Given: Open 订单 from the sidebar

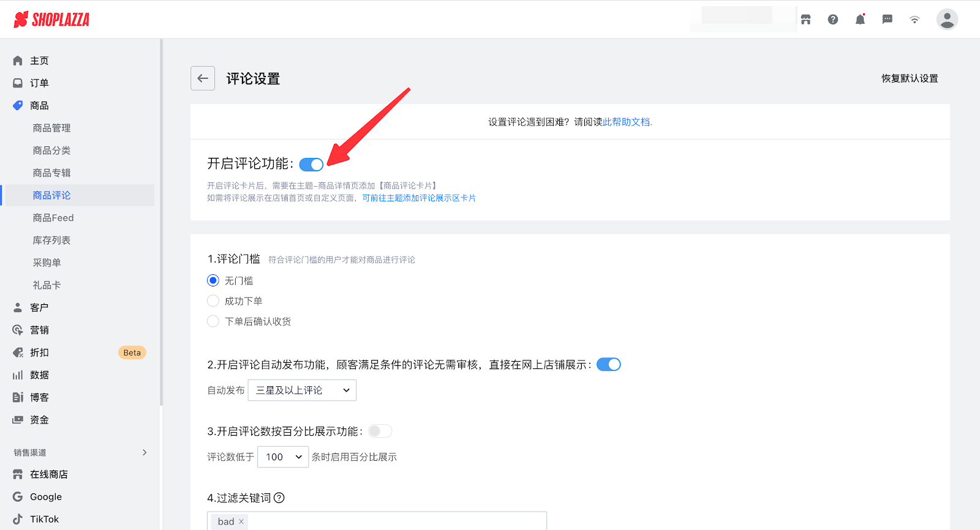Looking at the screenshot, I should [x=39, y=83].
